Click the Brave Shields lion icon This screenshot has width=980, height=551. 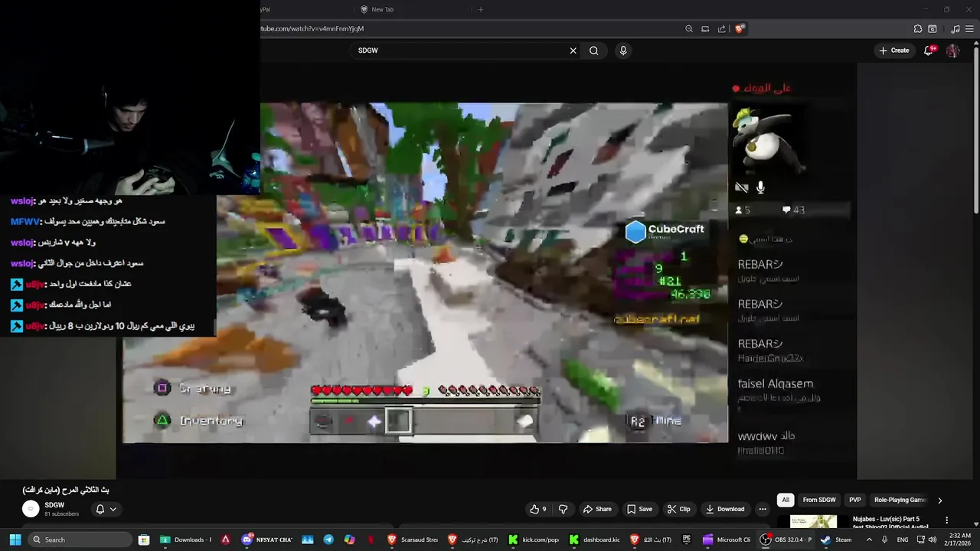740,29
